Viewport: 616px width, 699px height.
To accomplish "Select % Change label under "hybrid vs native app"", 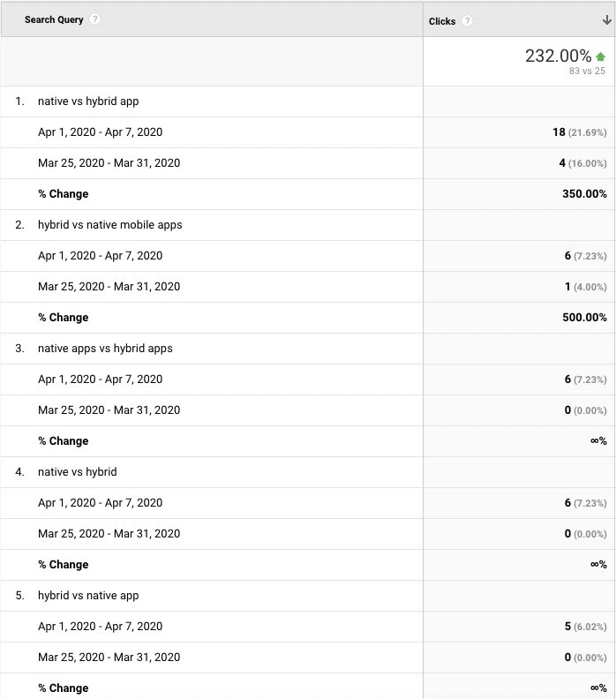I will (63, 688).
